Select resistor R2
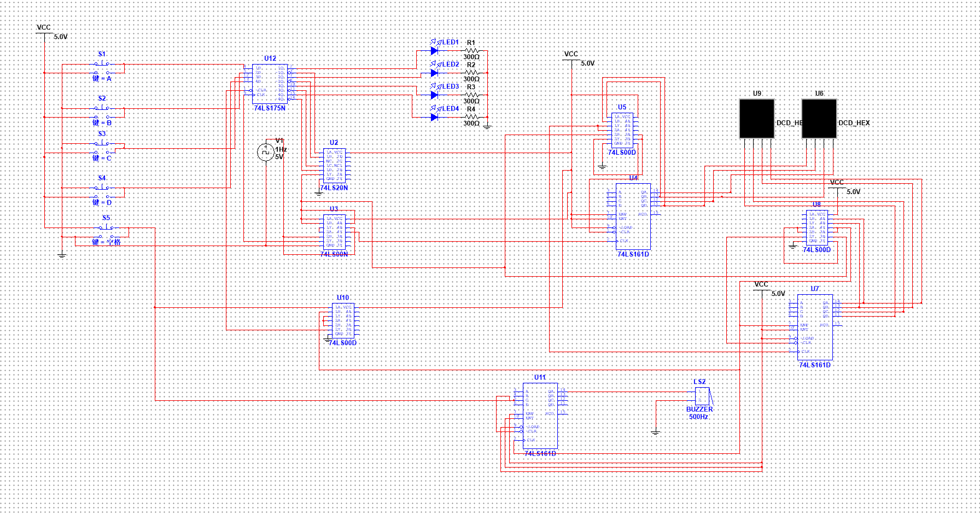This screenshot has width=980, height=514. tap(471, 72)
